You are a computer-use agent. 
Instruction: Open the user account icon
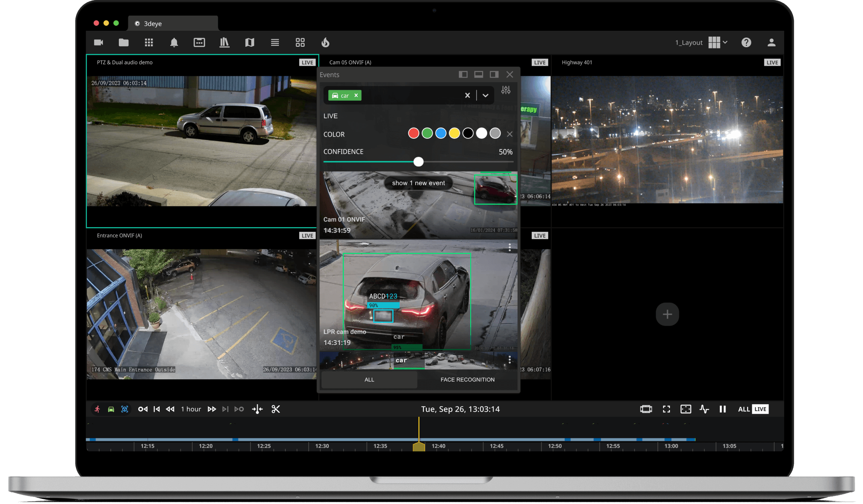[771, 42]
